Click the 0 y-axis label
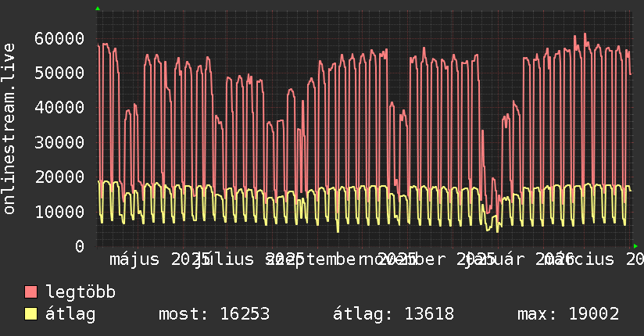Image resolution: width=644 pixels, height=336 pixels. (80, 246)
